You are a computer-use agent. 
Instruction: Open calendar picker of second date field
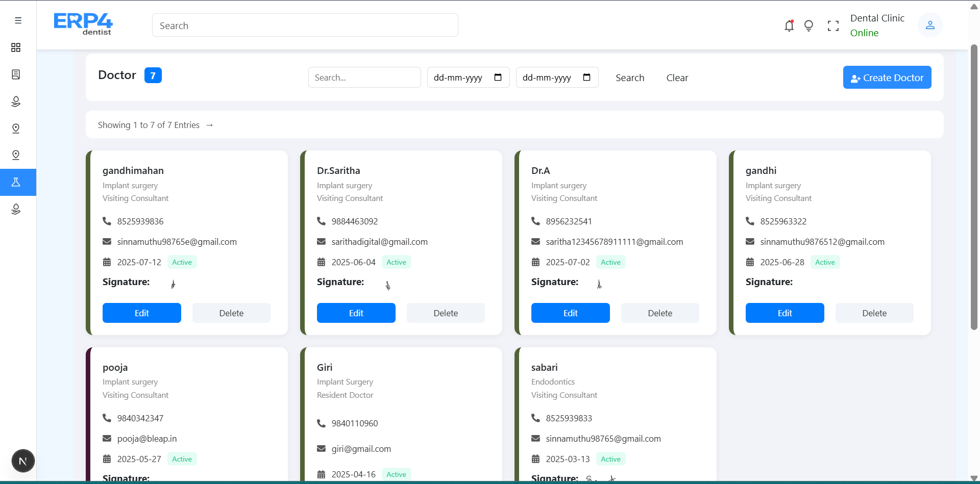click(587, 78)
